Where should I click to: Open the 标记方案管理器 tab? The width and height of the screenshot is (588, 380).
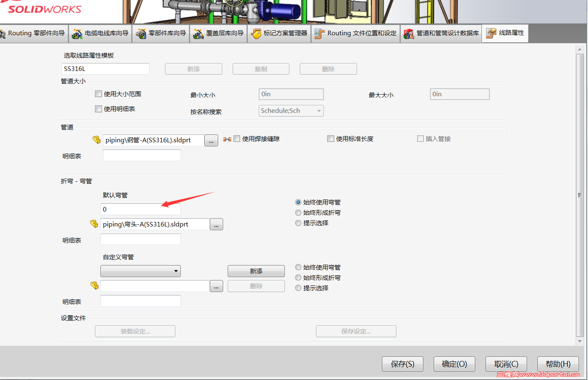(279, 34)
